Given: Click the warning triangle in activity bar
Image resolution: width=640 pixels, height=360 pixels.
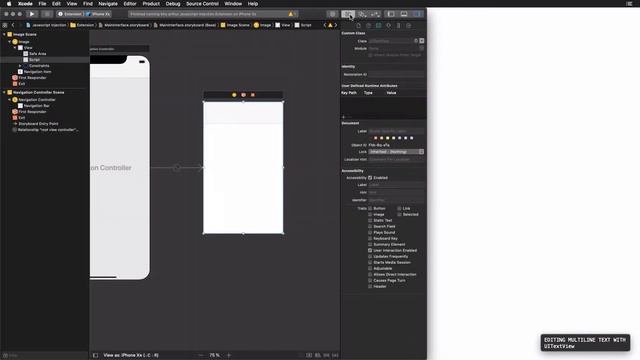Looking at the screenshot, I should point(291,14).
